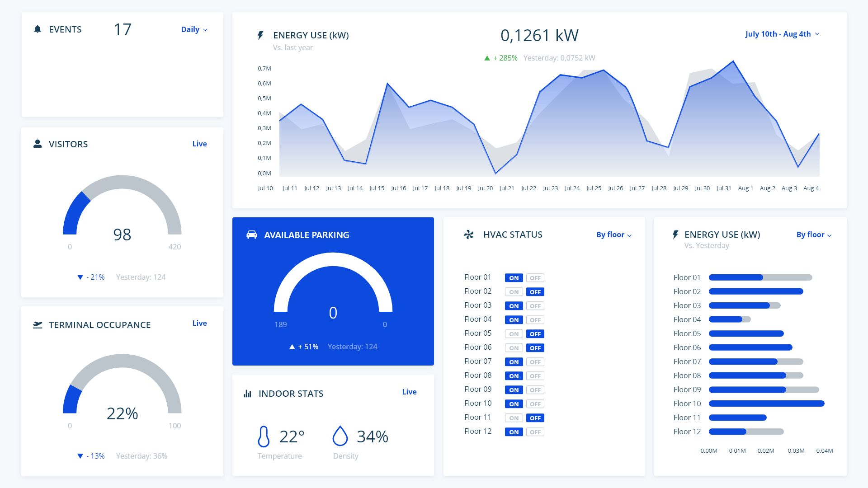Set Floor 09 HVAC to OFF

[535, 390]
